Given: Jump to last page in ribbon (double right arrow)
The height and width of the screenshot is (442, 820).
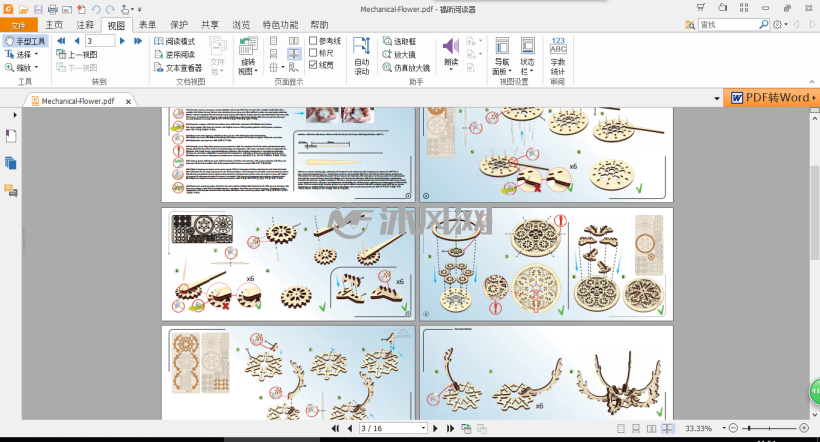Looking at the screenshot, I should [x=138, y=41].
